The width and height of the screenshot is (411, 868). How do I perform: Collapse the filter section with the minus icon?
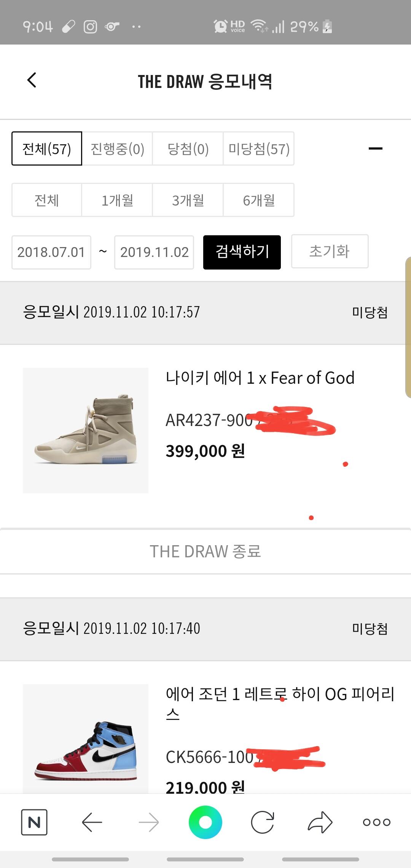376,148
